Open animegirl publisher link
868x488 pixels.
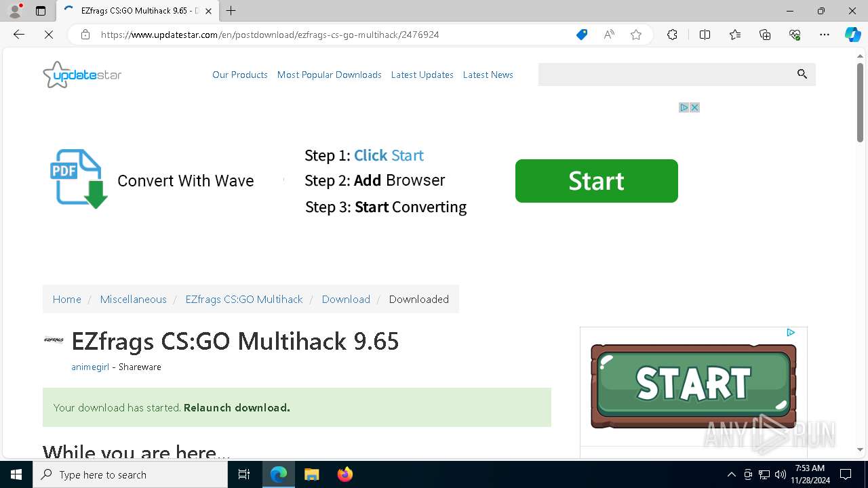pyautogui.click(x=90, y=367)
